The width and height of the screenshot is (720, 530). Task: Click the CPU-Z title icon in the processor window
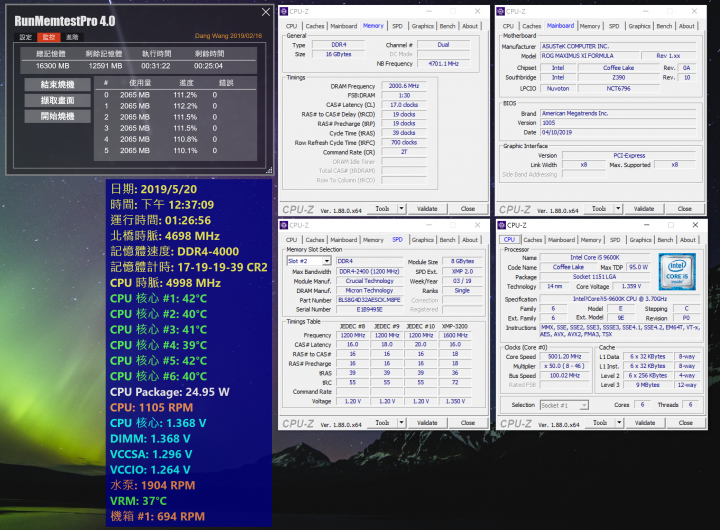tap(501, 225)
